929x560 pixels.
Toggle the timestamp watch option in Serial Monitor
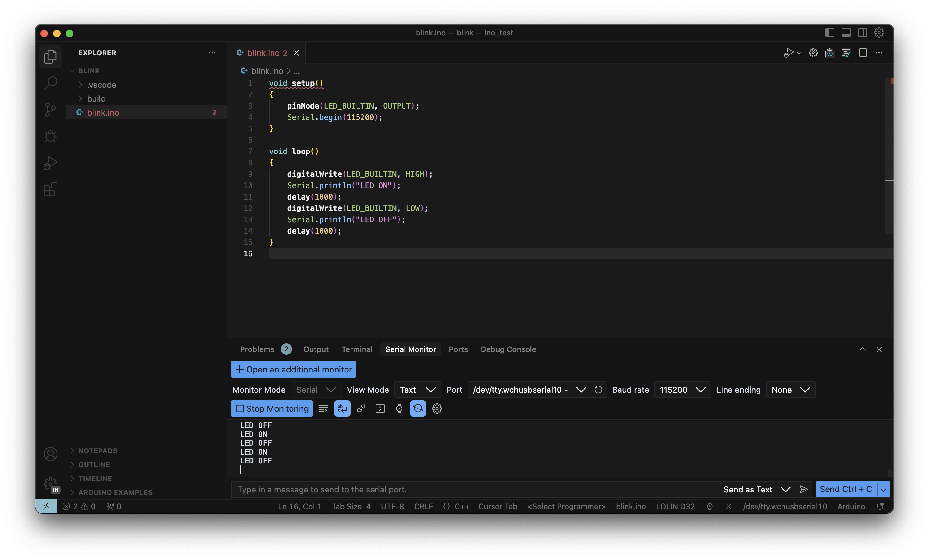(x=399, y=408)
